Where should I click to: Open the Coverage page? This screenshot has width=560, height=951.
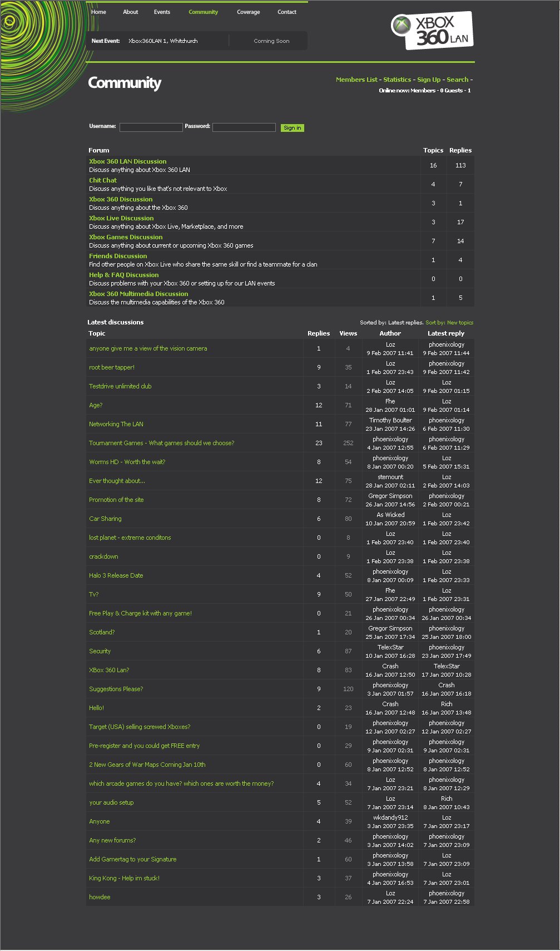pos(248,12)
